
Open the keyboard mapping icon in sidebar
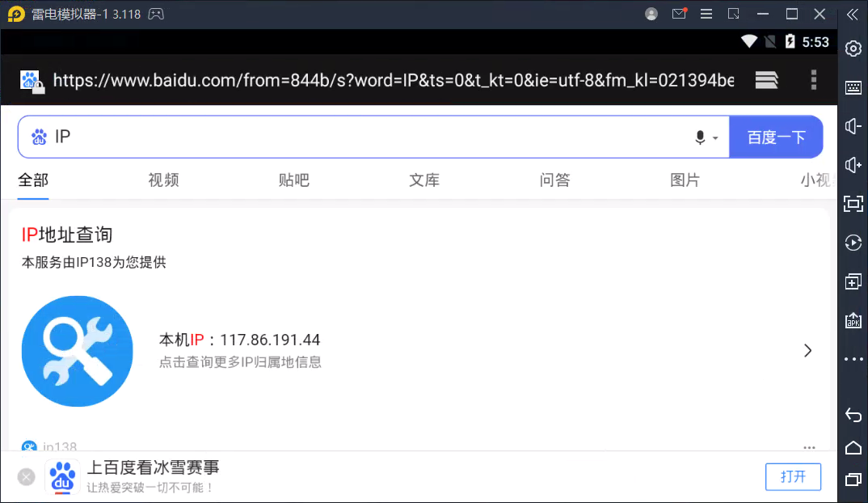[x=853, y=87]
